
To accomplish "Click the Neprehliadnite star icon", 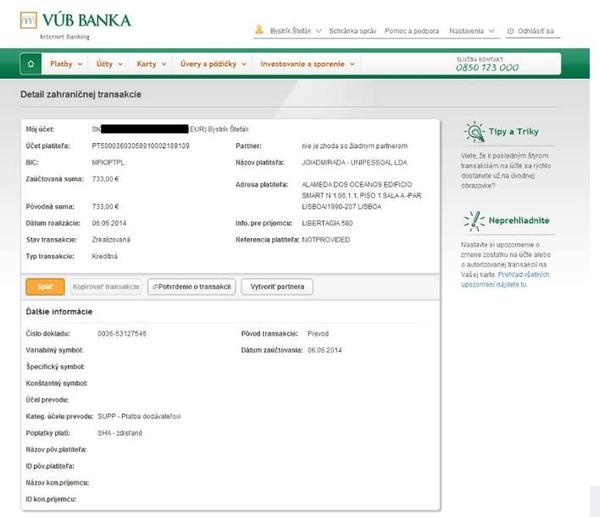I will 475,220.
